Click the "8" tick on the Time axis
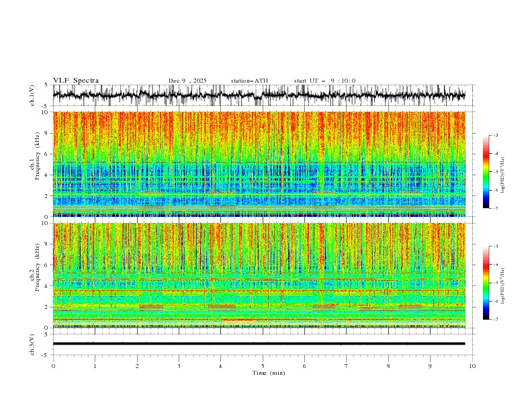This screenshot has width=532, height=411. click(388, 366)
